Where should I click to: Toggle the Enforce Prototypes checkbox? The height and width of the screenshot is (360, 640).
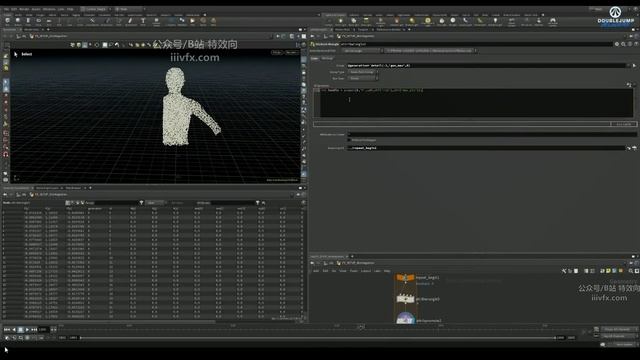click(x=349, y=140)
